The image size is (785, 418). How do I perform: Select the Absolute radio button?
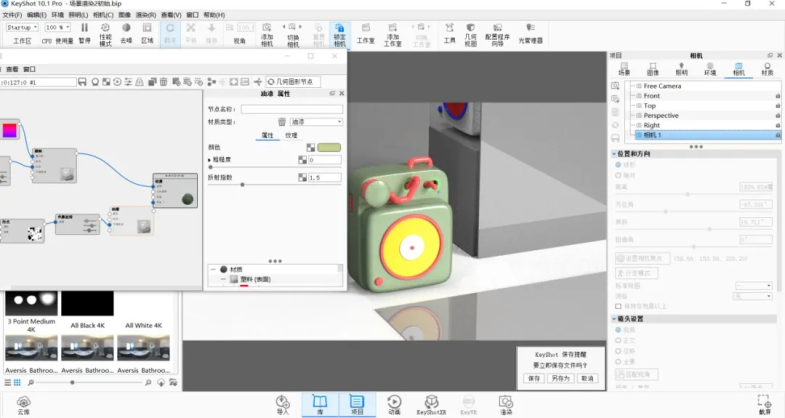point(617,175)
